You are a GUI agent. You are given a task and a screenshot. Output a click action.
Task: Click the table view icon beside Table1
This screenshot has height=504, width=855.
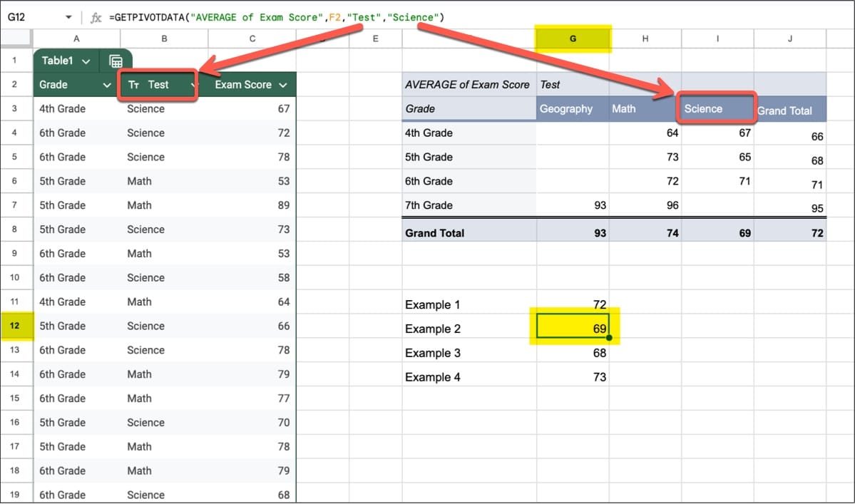click(x=116, y=61)
